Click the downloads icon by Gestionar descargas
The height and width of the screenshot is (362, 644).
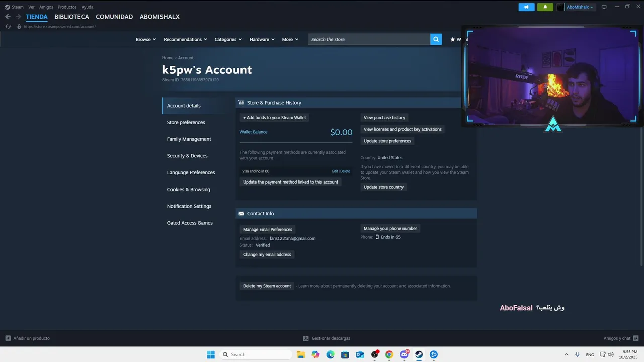point(306,338)
